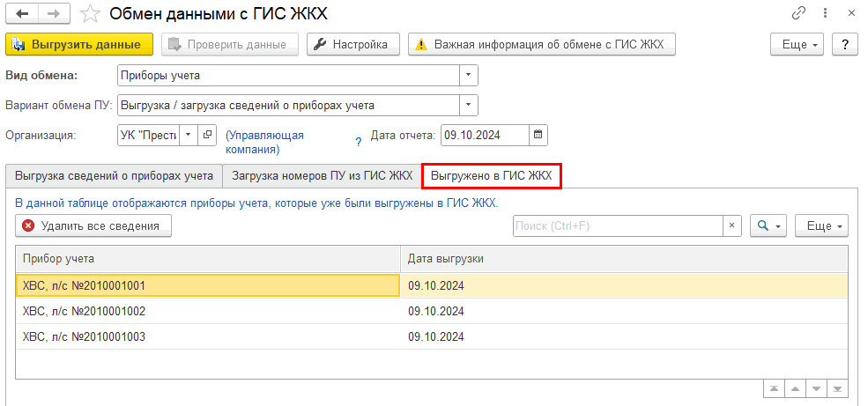Viewport: 868px width, 406px height.
Task: Open calendar picker for report date
Action: point(539,135)
